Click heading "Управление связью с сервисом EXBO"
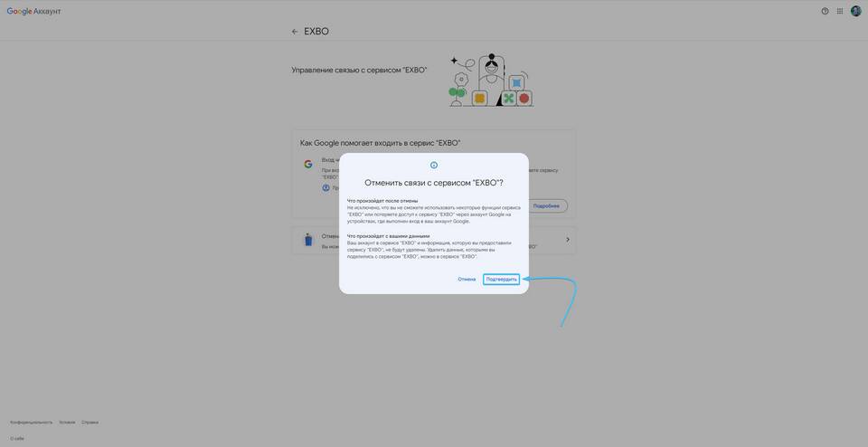This screenshot has width=868, height=447. click(359, 71)
